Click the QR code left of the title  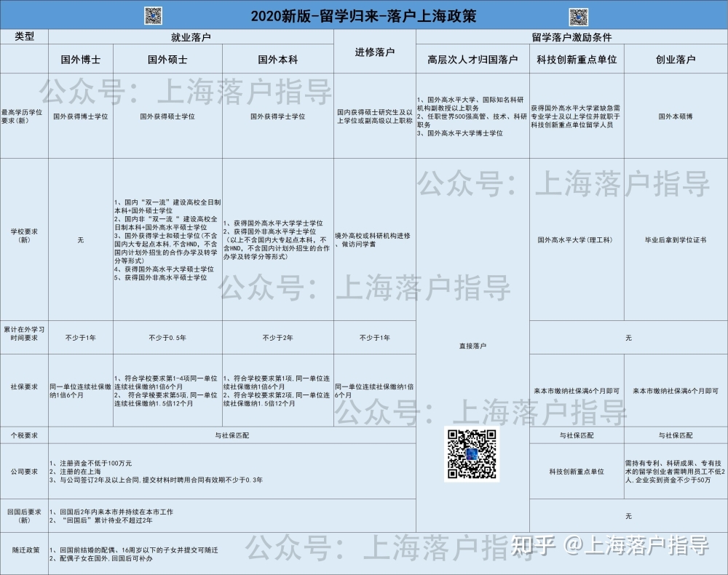pyautogui.click(x=153, y=16)
